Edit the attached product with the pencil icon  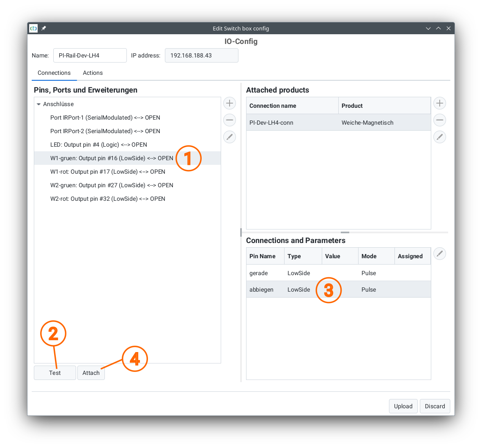(440, 137)
